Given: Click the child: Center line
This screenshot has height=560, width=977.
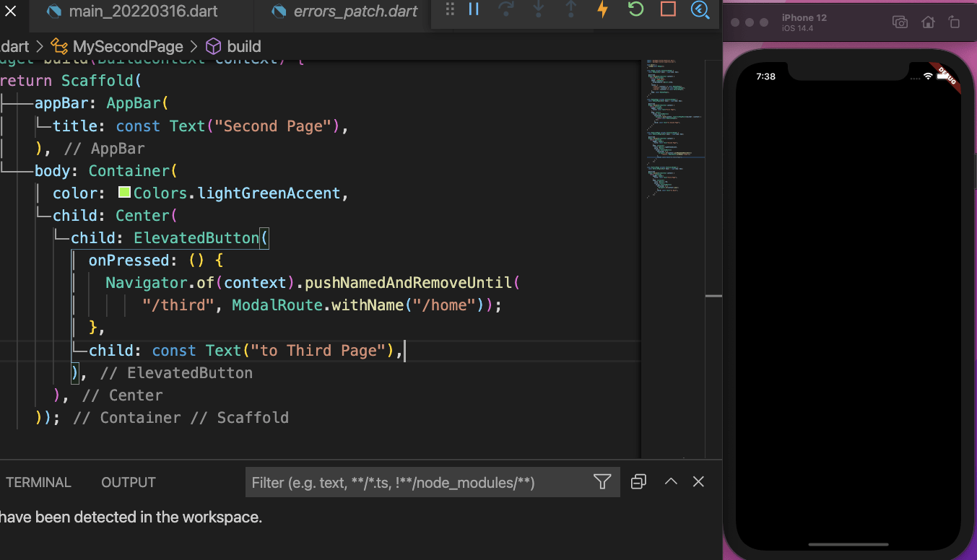Looking at the screenshot, I should click(115, 216).
